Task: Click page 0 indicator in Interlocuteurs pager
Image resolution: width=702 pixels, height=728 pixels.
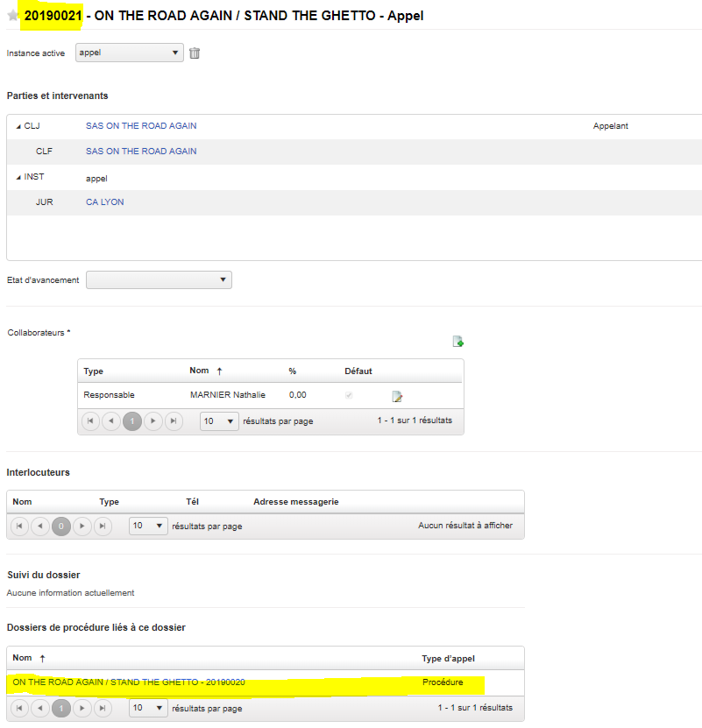Action: [x=61, y=526]
